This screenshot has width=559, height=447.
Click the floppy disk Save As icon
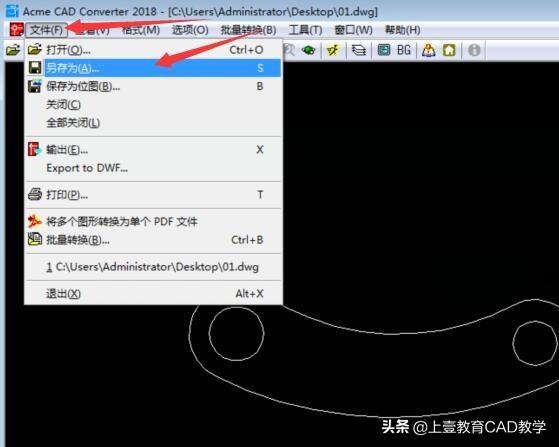coord(35,68)
